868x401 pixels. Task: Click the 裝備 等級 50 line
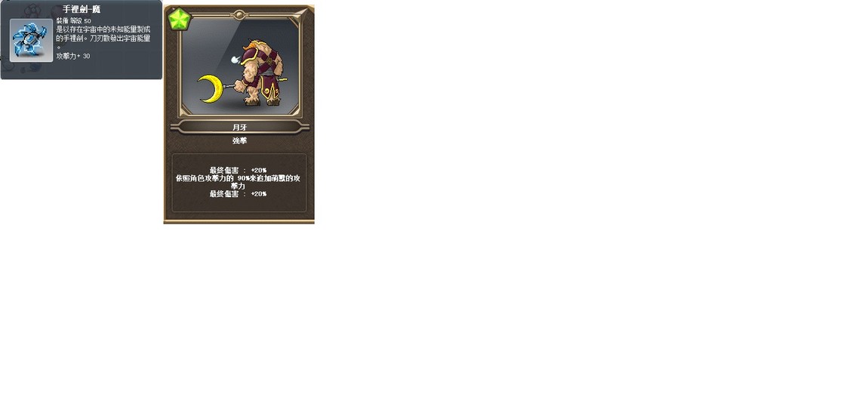pos(74,20)
